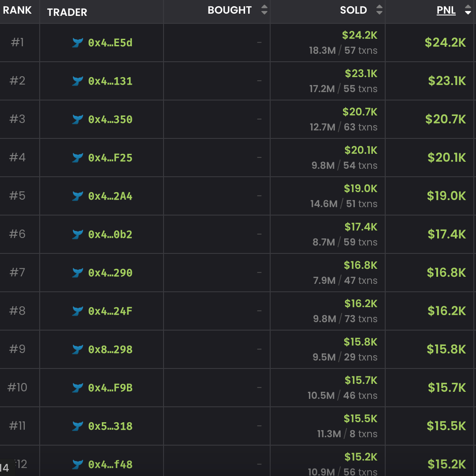Click whale icon beside 0x8...298

click(x=78, y=350)
